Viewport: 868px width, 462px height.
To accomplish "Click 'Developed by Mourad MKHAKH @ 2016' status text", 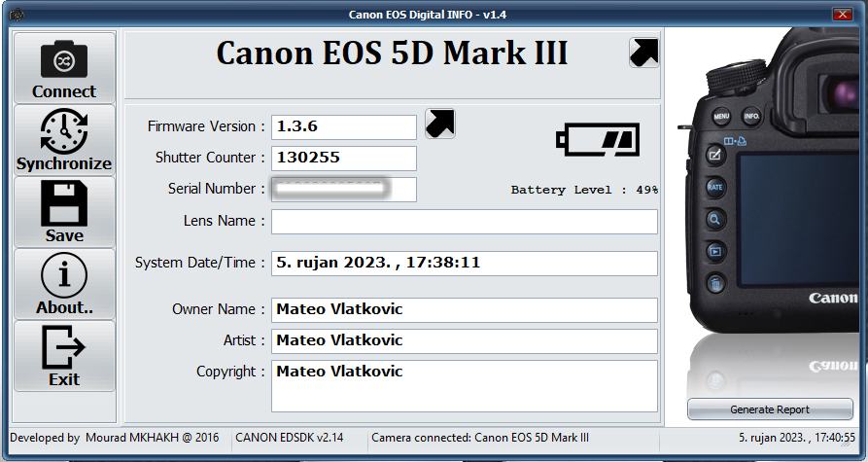I will (x=115, y=438).
